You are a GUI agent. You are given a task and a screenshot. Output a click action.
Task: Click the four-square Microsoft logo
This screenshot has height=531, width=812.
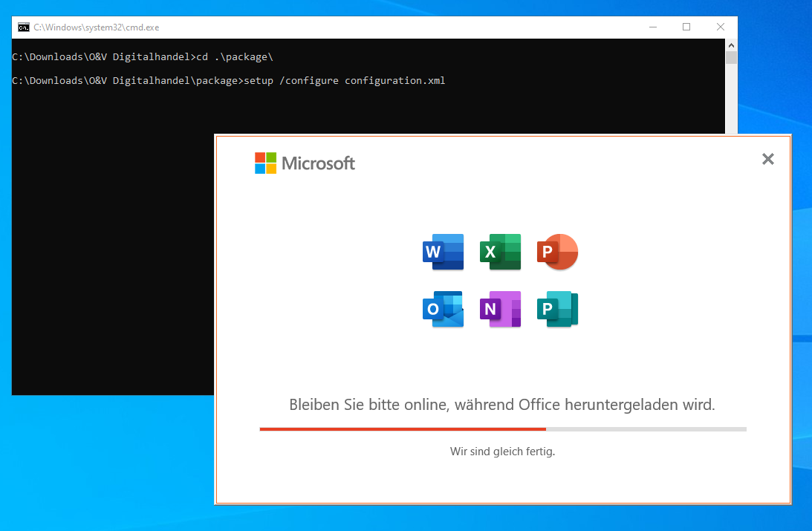pyautogui.click(x=265, y=163)
